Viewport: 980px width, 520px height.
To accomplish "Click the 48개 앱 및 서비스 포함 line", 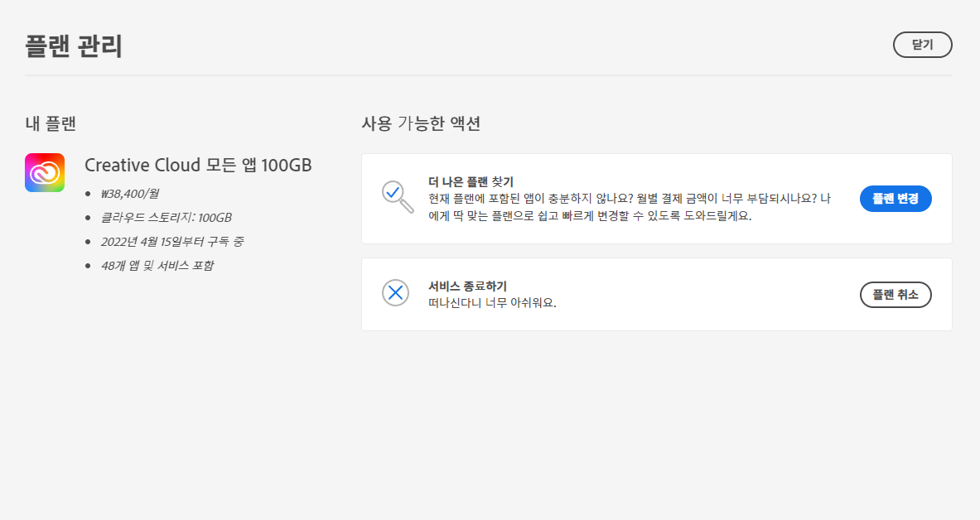I will pyautogui.click(x=157, y=266).
